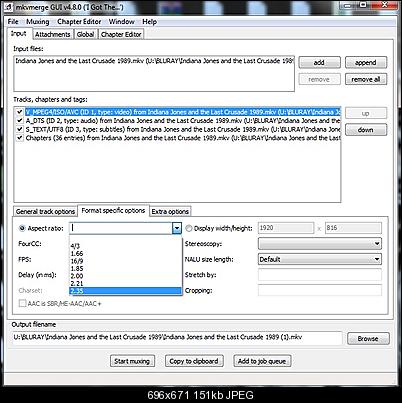Image resolution: width=402 pixels, height=403 pixels.
Task: Select the S_TEXT/UTF8 subtitles track row
Action: [x=183, y=129]
